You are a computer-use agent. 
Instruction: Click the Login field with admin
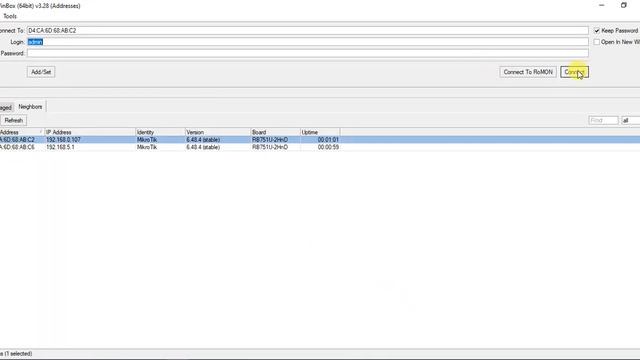coord(308,42)
